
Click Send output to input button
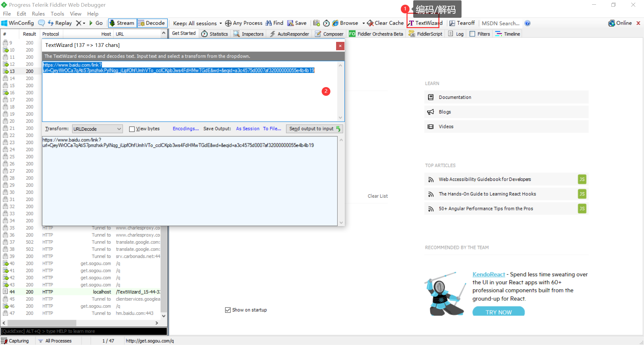(x=314, y=129)
